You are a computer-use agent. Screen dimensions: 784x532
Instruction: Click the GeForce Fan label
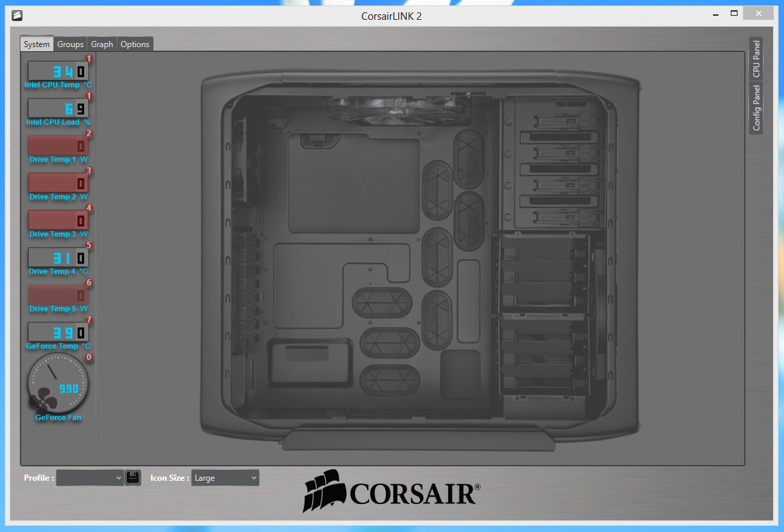(58, 417)
